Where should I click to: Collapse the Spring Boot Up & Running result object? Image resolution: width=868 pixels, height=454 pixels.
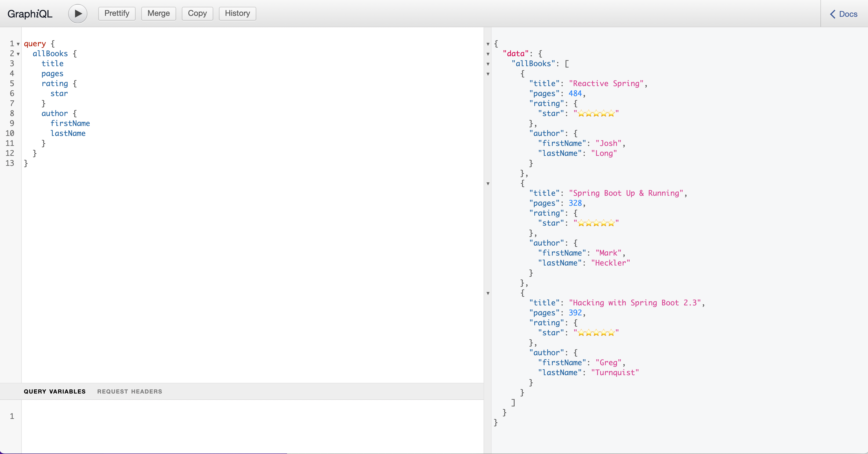coord(488,184)
